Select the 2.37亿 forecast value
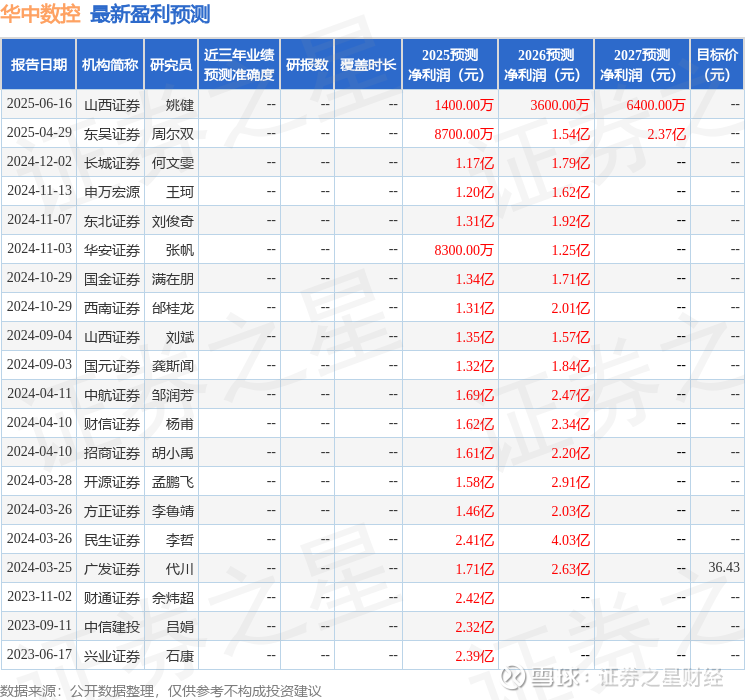Screen dimensions: 745x700 click(x=666, y=134)
